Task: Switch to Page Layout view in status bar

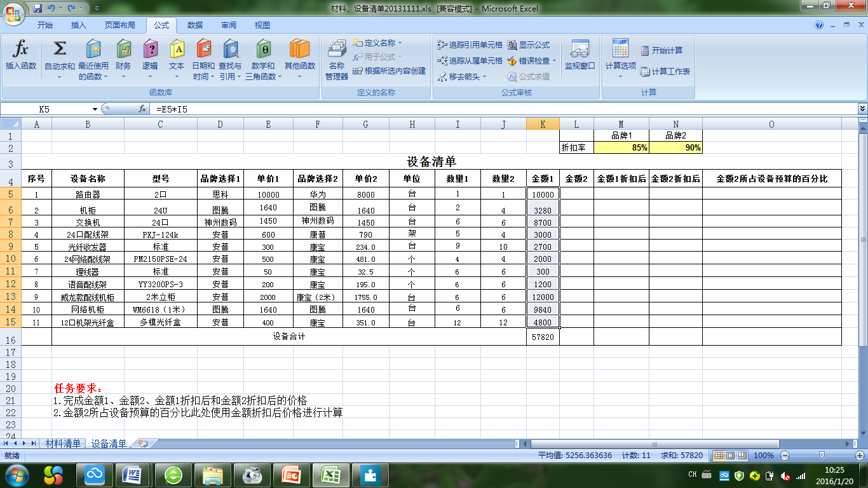Action: click(731, 456)
